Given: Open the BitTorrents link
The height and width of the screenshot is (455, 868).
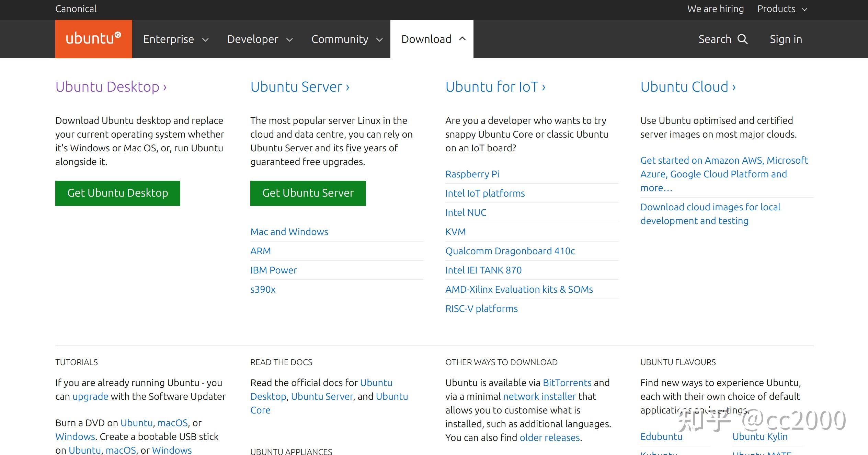Looking at the screenshot, I should (567, 383).
